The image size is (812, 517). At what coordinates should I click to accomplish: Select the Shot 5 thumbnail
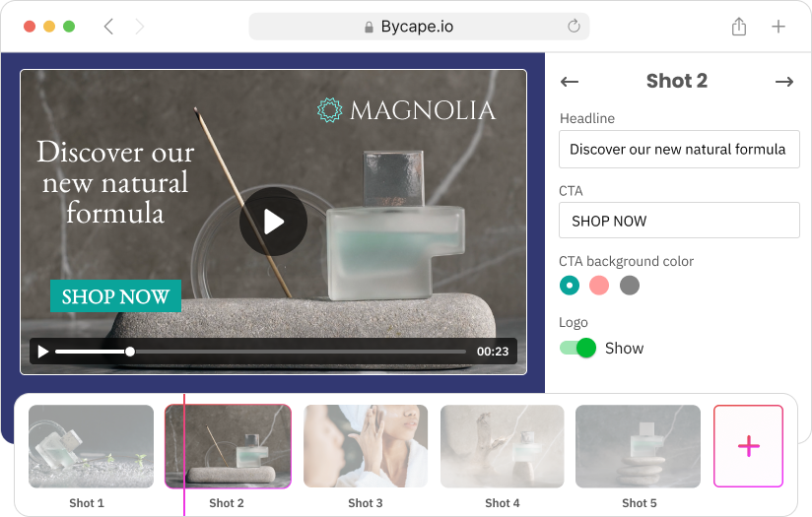tap(638, 446)
